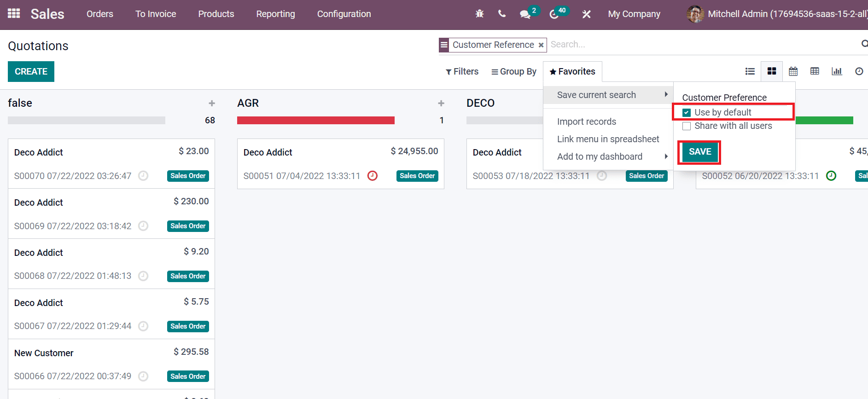
Task: Switch to the activity view icon
Action: coord(859,71)
